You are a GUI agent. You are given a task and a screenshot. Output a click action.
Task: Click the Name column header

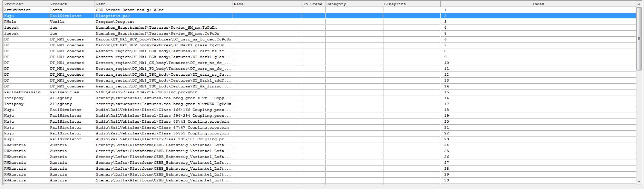tap(267, 4)
